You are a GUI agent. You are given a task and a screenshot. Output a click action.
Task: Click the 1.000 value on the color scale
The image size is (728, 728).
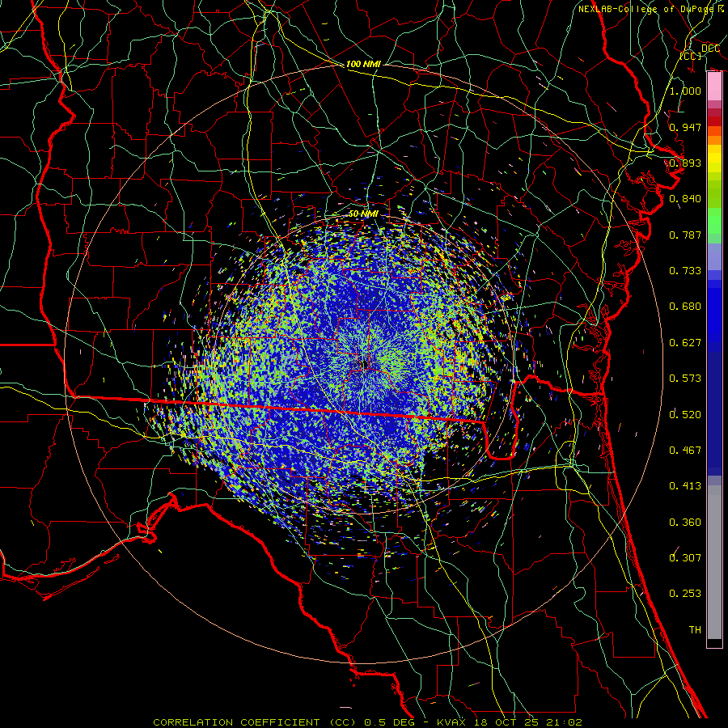pyautogui.click(x=685, y=91)
